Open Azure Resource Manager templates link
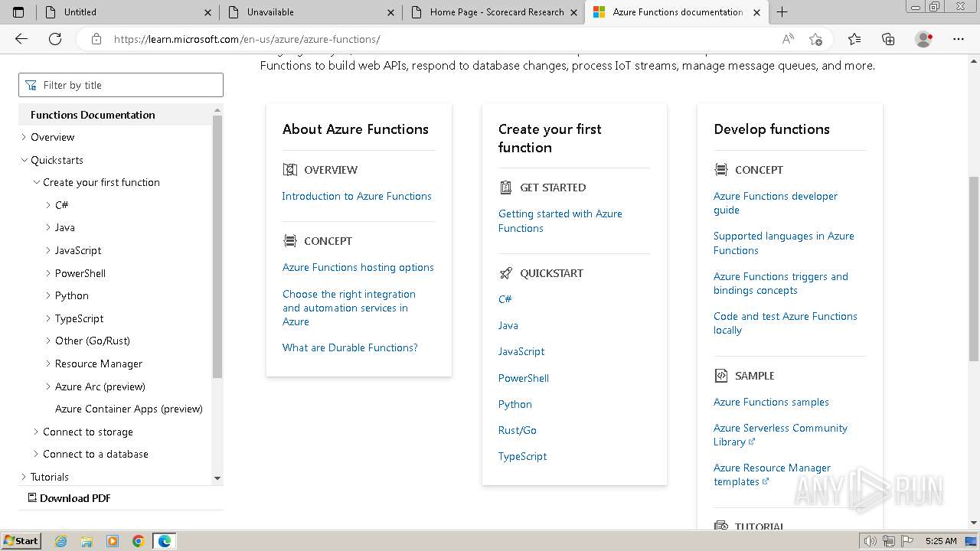 click(772, 474)
